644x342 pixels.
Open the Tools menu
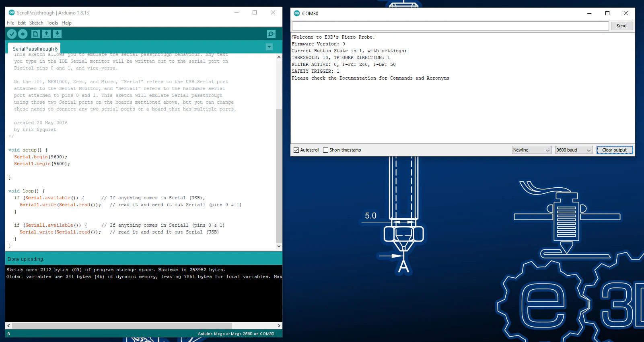click(x=52, y=23)
